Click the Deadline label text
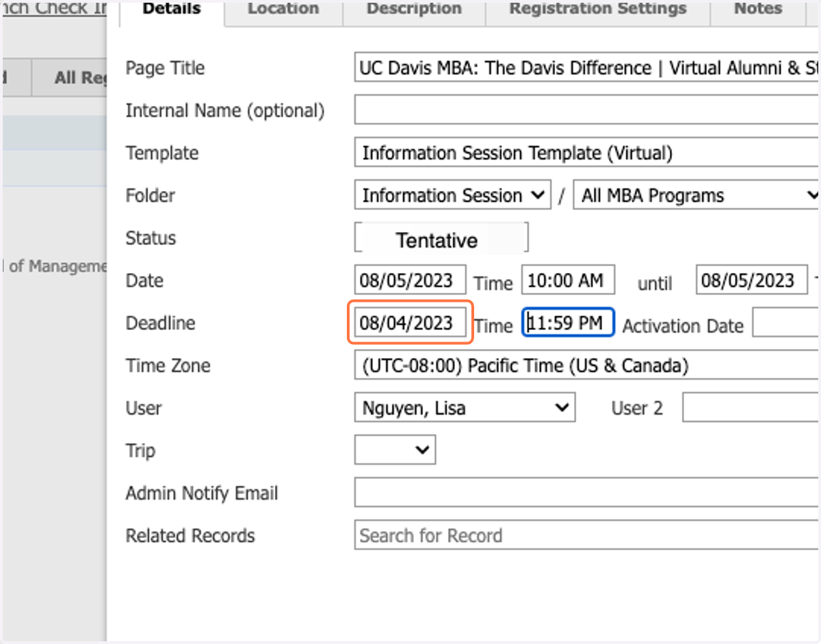Viewport: 821px width, 644px height. [160, 323]
